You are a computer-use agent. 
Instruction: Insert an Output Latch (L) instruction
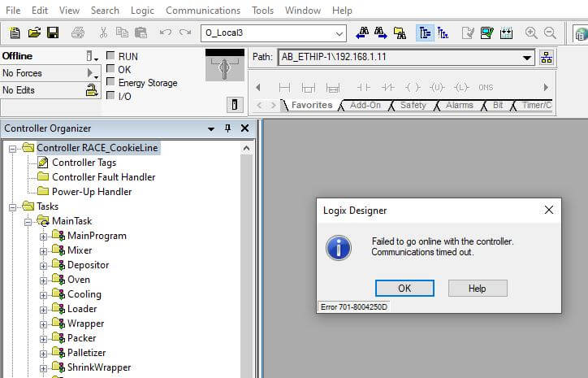point(461,88)
